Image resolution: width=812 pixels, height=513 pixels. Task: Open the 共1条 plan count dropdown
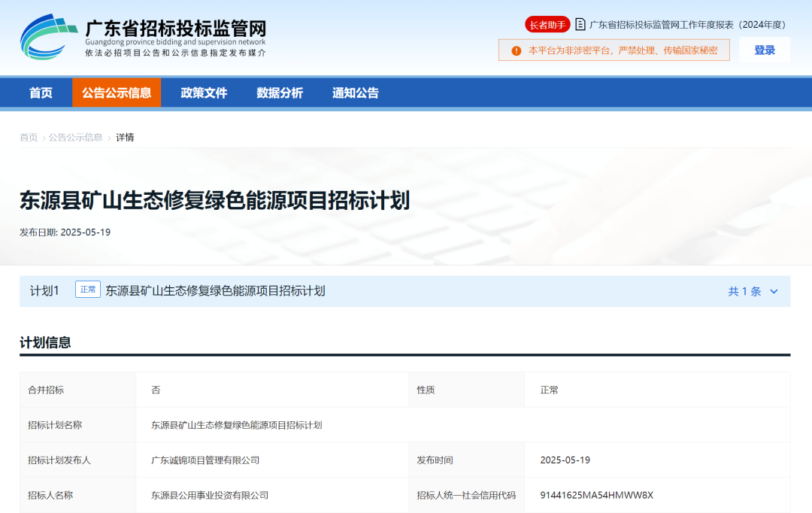(744, 292)
